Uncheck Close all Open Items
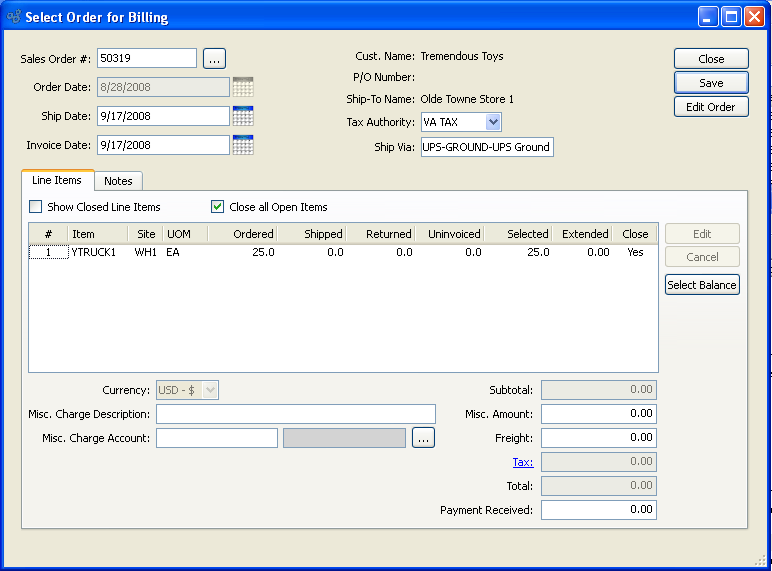Viewport: 772px width, 571px height. (x=218, y=207)
